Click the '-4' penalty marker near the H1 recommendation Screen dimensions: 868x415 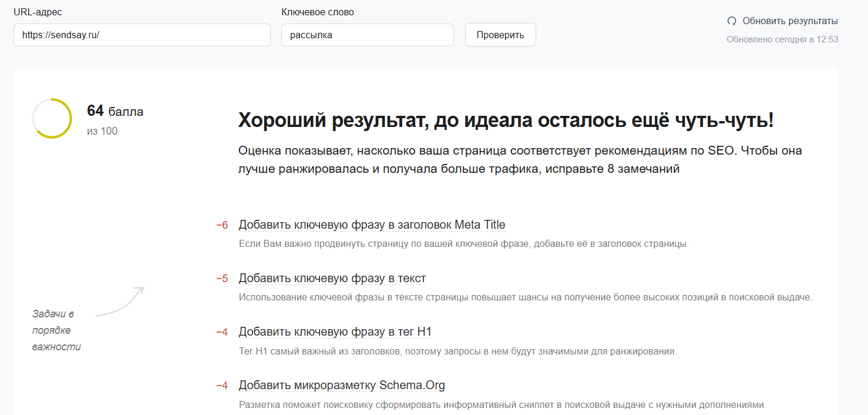(x=224, y=331)
